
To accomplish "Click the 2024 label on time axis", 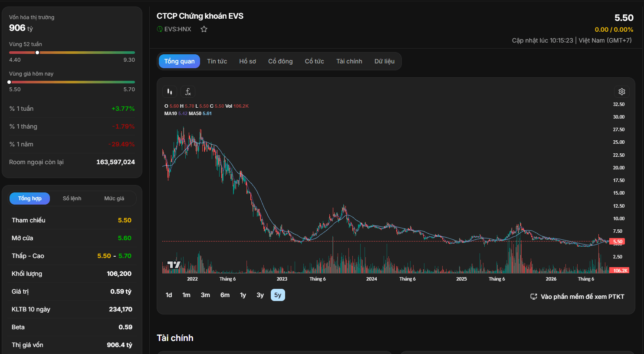I will click(371, 279).
